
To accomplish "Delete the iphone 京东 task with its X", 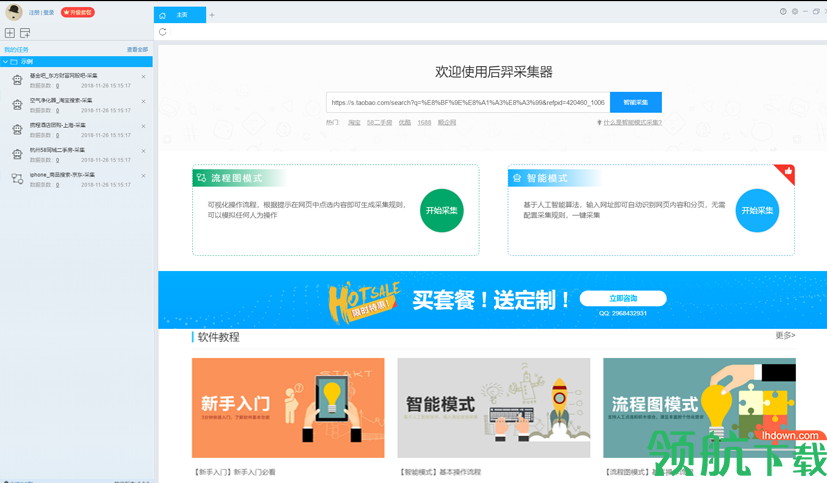I will (x=143, y=176).
